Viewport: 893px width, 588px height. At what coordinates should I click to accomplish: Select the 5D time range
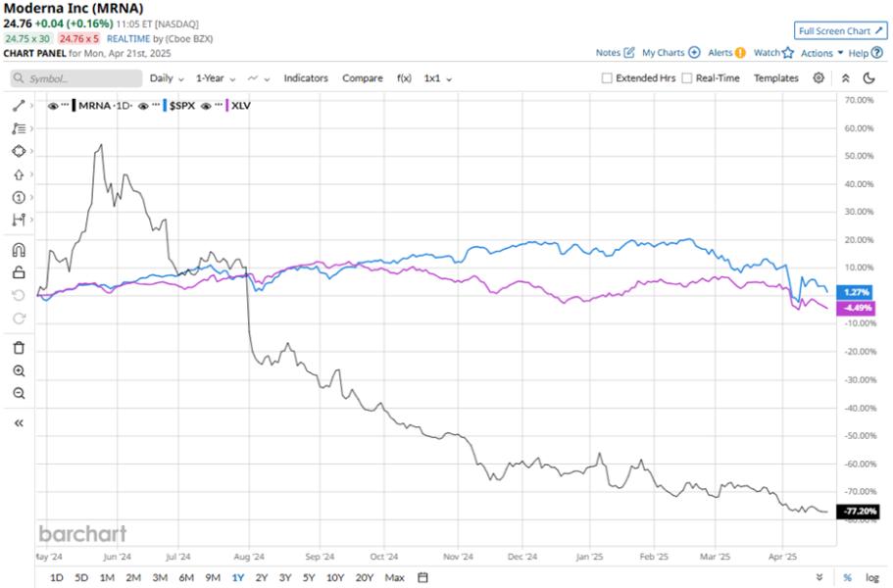(x=81, y=578)
